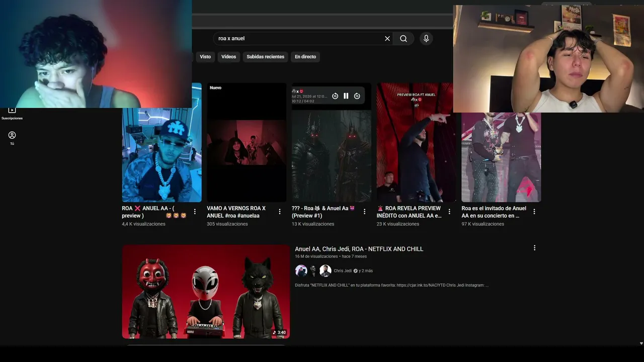Screen dimensions: 644x362
Task: Click the page scrollbar down arrow
Action: tap(641, 343)
